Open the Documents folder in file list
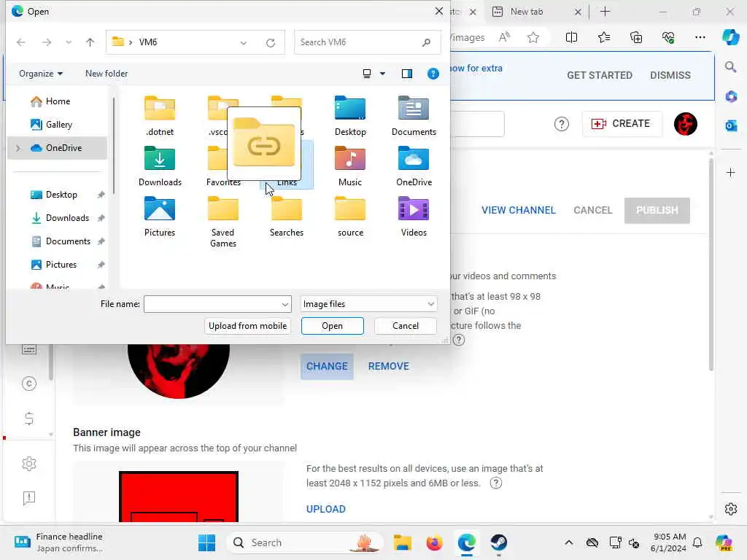This screenshot has width=747, height=560. (x=414, y=116)
